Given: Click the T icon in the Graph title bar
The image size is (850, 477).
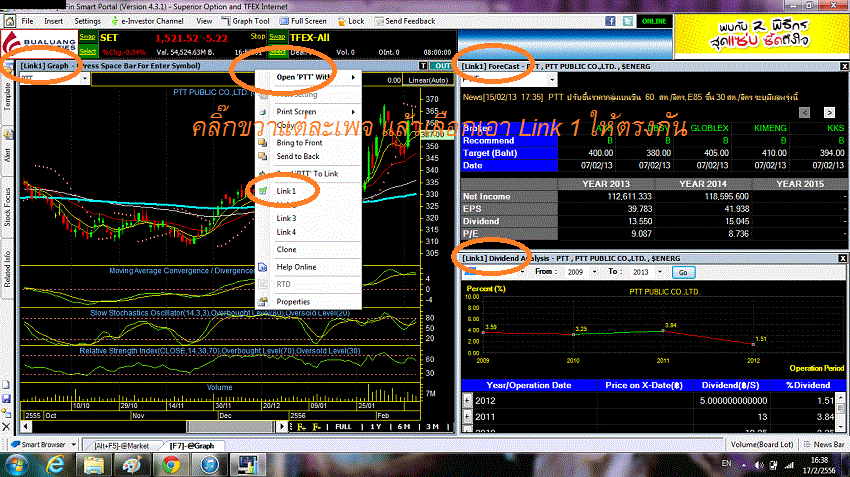Looking at the screenshot, I should coord(423,66).
